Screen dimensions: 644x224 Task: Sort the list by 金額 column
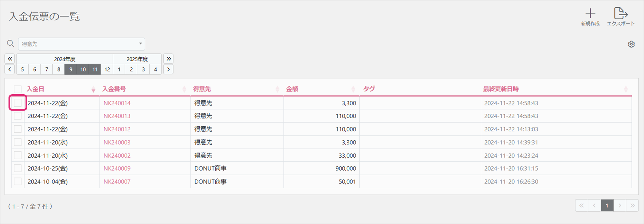pyautogui.click(x=353, y=89)
